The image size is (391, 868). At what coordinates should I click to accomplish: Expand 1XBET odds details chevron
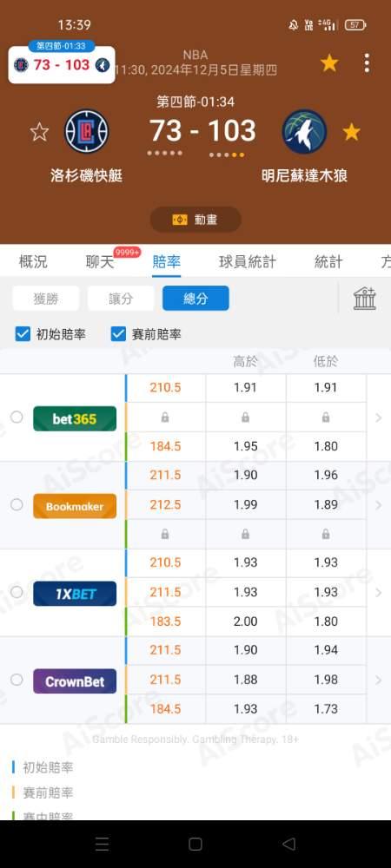[379, 593]
